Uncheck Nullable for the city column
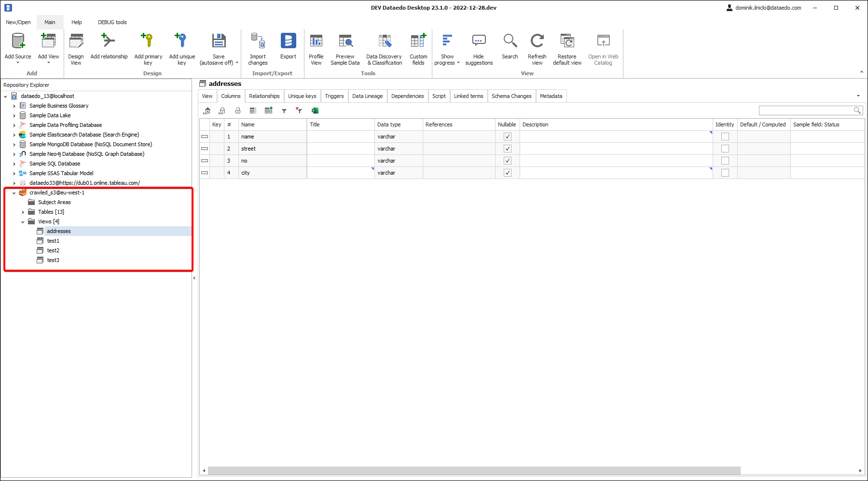This screenshot has width=868, height=481. pos(507,173)
